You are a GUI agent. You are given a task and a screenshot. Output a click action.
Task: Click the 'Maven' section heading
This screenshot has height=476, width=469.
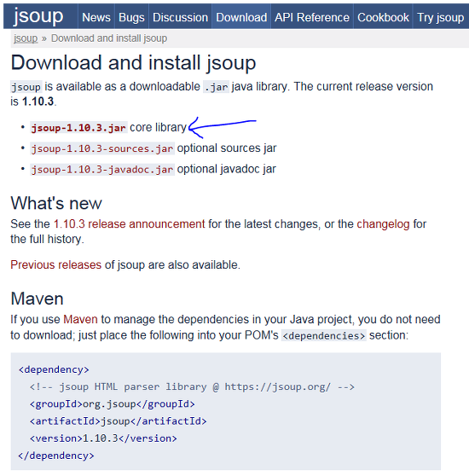(37, 299)
